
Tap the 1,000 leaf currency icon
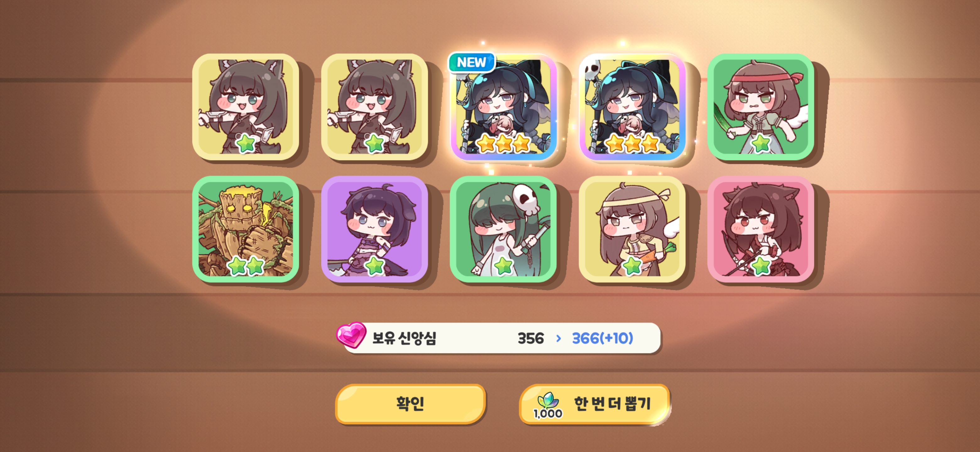pyautogui.click(x=548, y=405)
